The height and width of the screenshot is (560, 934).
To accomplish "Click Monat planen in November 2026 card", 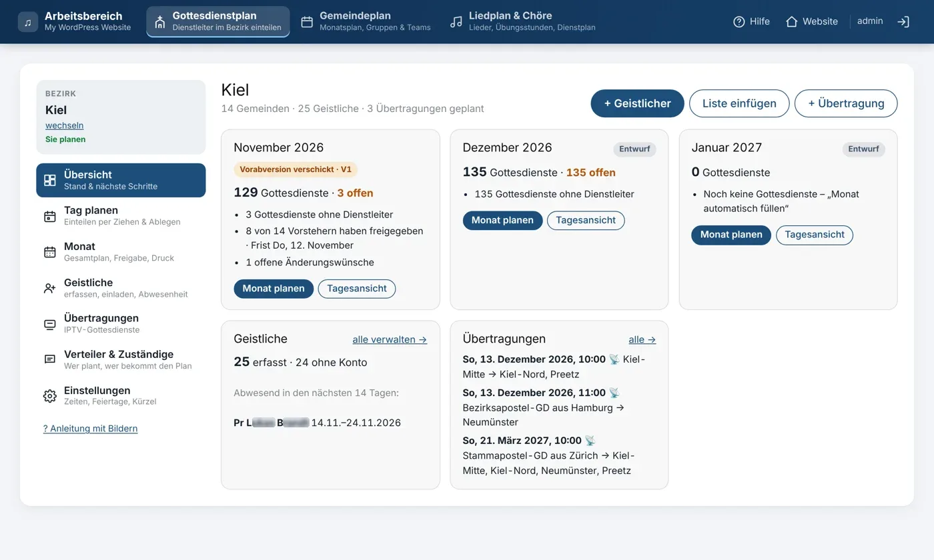I will pos(274,289).
